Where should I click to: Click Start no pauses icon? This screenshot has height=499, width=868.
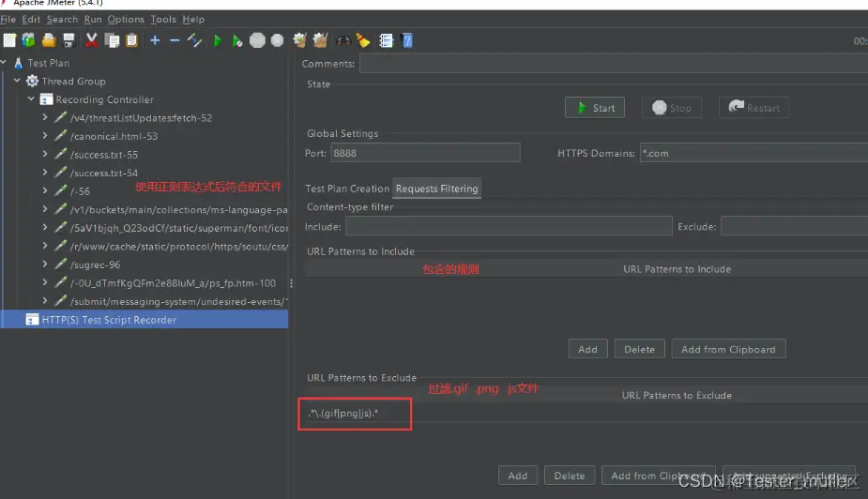(237, 40)
